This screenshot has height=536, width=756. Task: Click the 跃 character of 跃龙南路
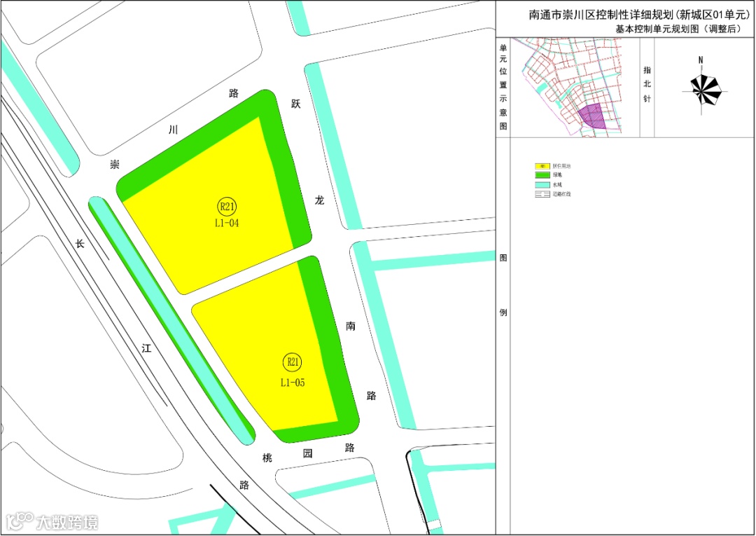(295, 104)
